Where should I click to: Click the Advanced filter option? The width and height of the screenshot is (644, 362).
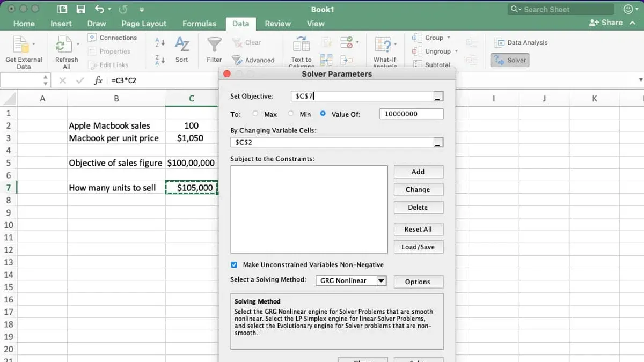click(253, 60)
